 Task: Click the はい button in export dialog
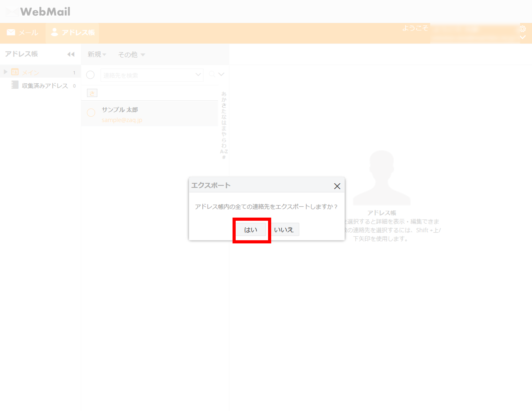point(251,230)
